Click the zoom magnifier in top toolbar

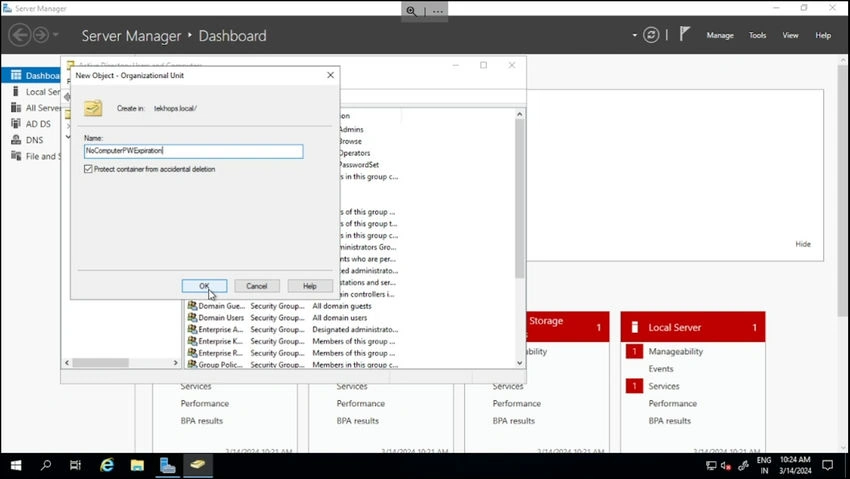pos(411,11)
